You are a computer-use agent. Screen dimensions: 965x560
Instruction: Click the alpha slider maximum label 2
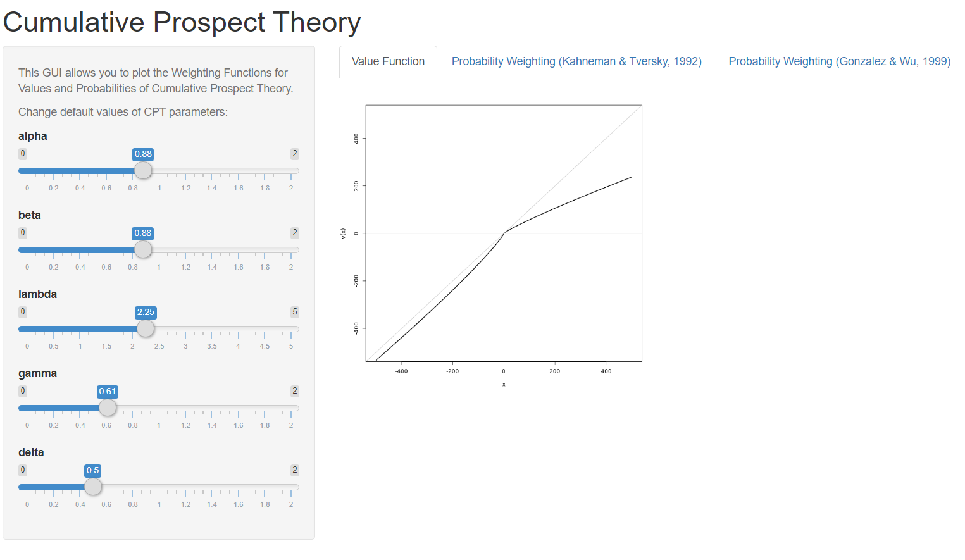pos(294,154)
